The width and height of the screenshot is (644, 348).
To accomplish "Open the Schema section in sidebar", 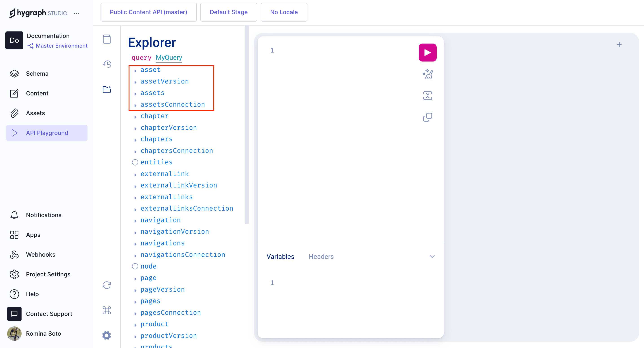I will point(37,74).
